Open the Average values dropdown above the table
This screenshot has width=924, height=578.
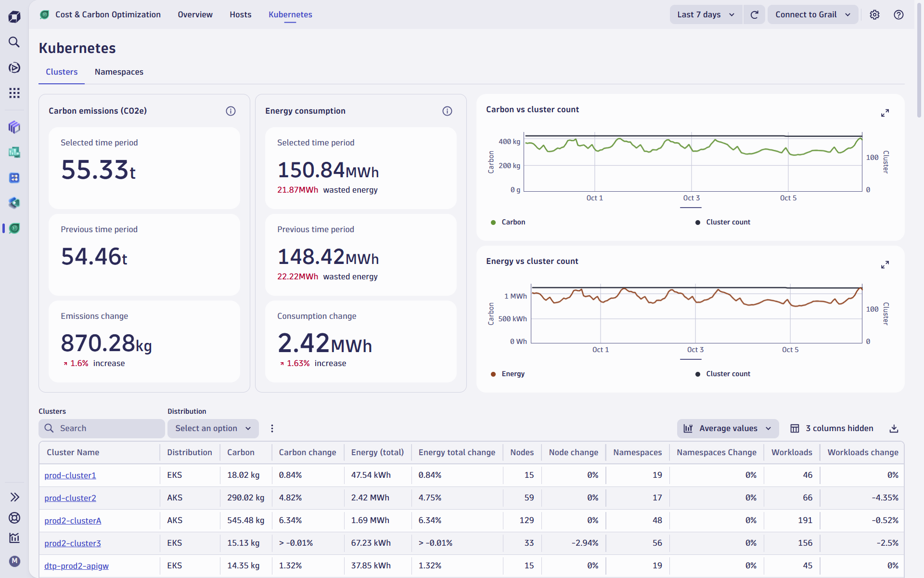tap(727, 428)
